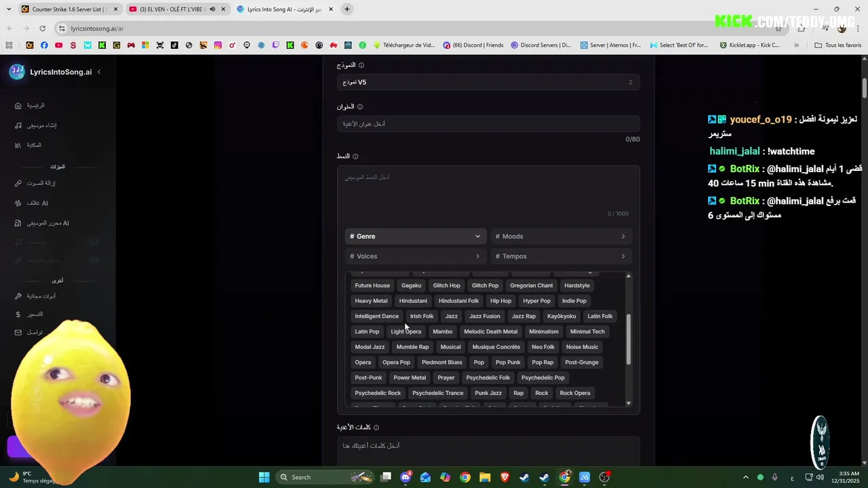Click the info icon beside the style label
868x488 pixels.
(355, 157)
